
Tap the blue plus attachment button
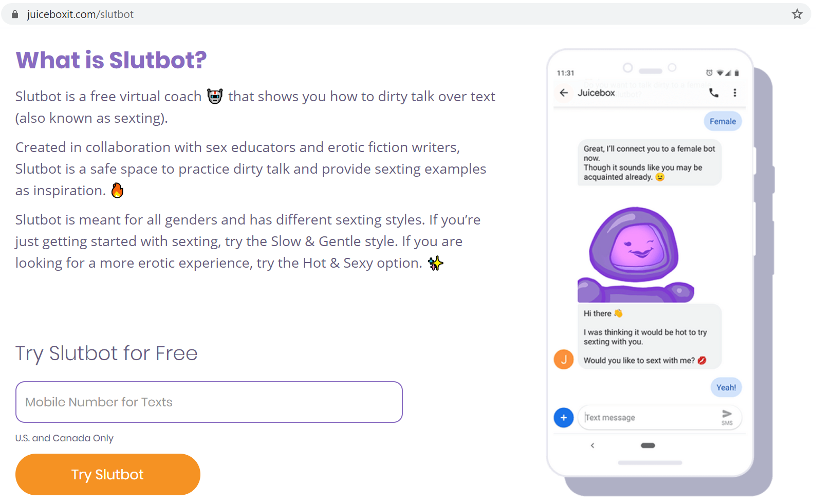564,418
